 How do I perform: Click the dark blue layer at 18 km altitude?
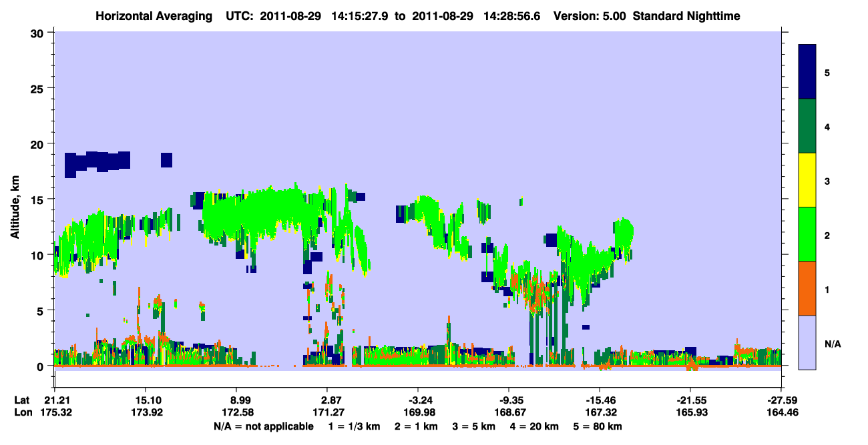click(97, 162)
